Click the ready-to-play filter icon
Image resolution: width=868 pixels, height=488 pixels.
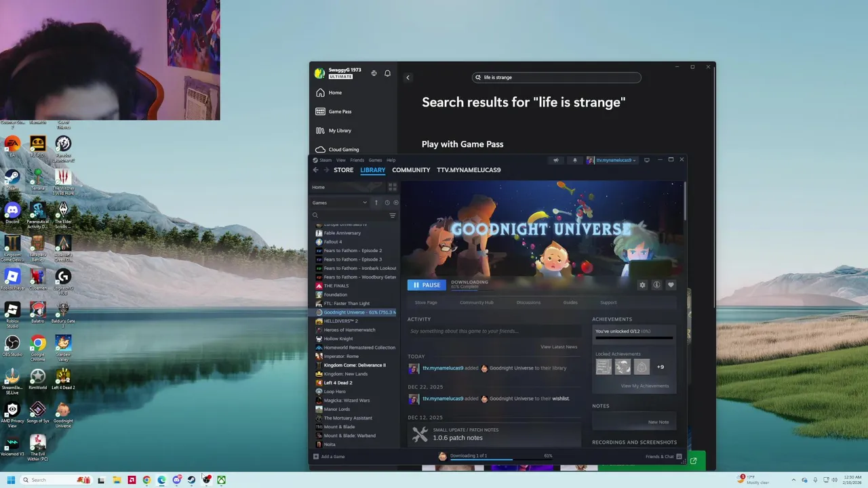(396, 203)
